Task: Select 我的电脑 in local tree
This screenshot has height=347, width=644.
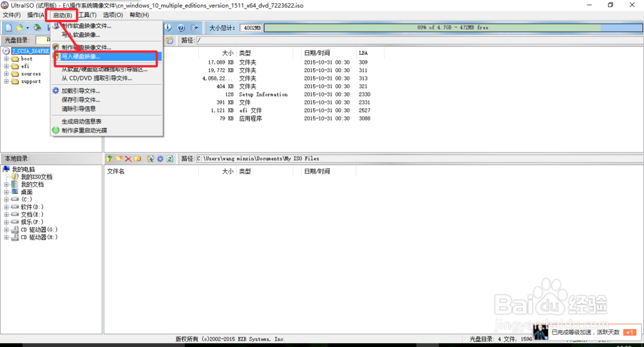Action: click(23, 169)
